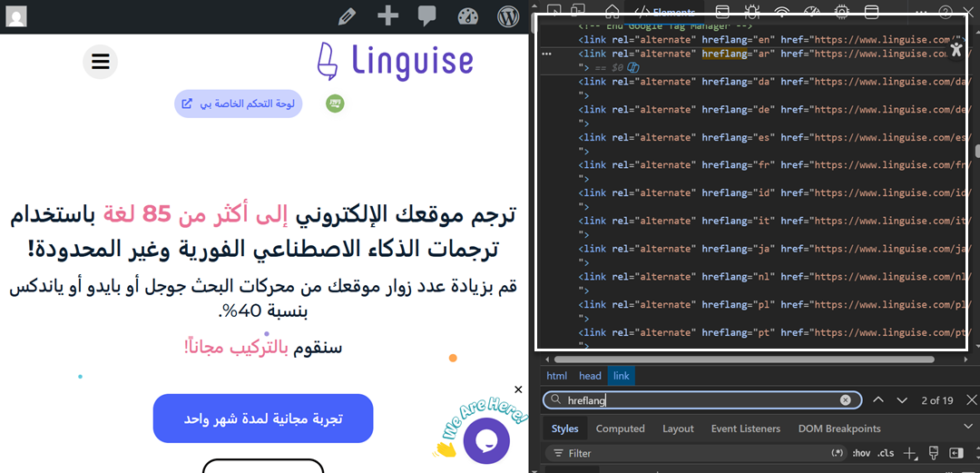Toggle the computed styles sidebar icon
The height and width of the screenshot is (473, 980).
tap(955, 453)
